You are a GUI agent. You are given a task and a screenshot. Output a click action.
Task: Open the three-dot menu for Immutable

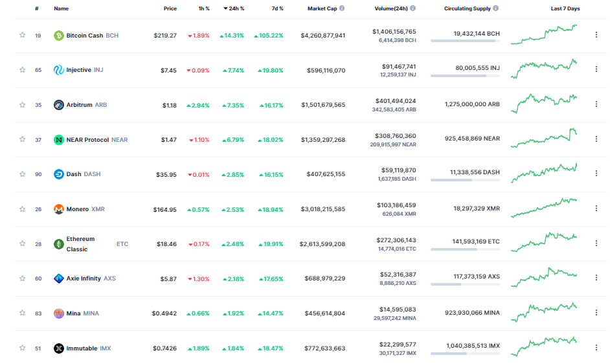596,347
